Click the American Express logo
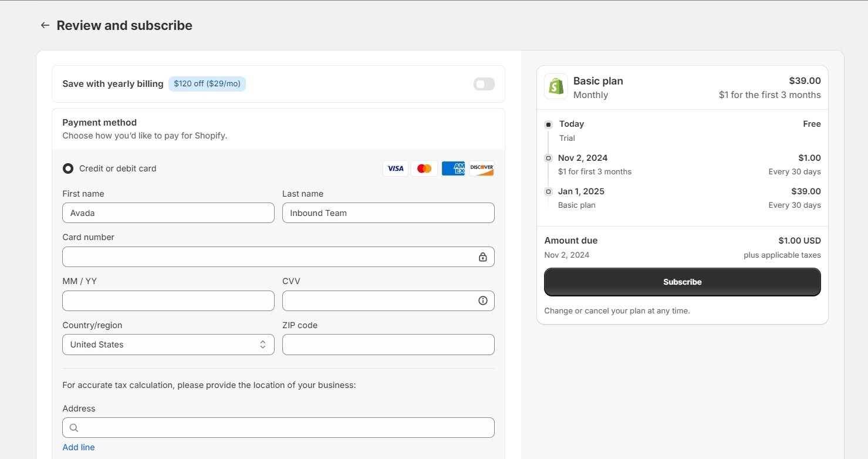The image size is (868, 459). [x=453, y=168]
